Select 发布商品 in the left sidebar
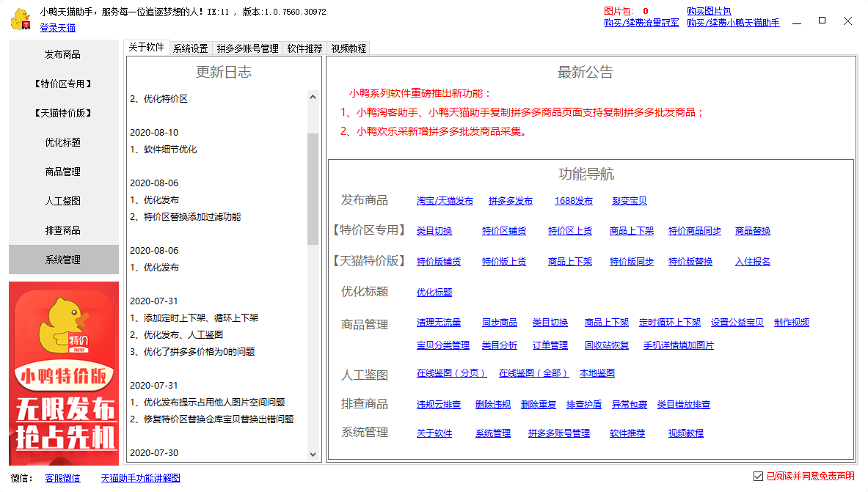Image resolution: width=868 pixels, height=492 pixels. coord(63,54)
